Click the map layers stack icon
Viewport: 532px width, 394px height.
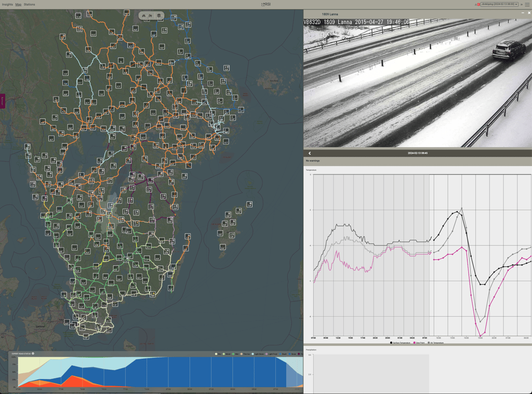point(159,16)
